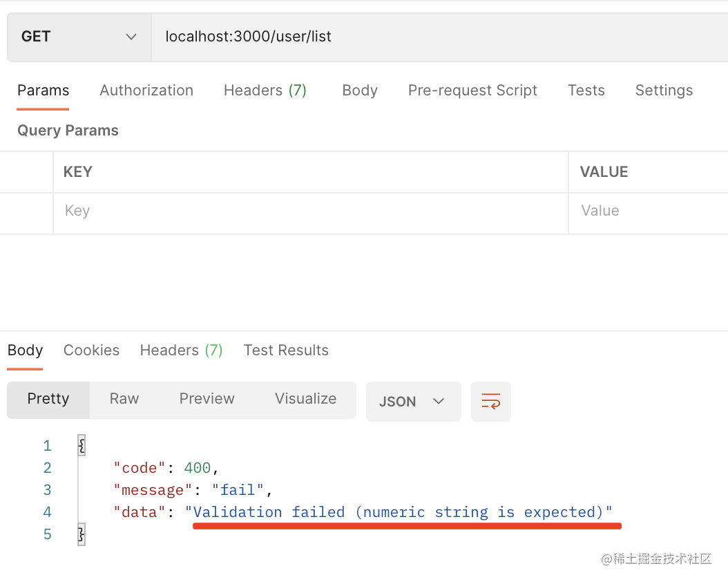
Task: Select the Params tab
Action: click(x=43, y=91)
